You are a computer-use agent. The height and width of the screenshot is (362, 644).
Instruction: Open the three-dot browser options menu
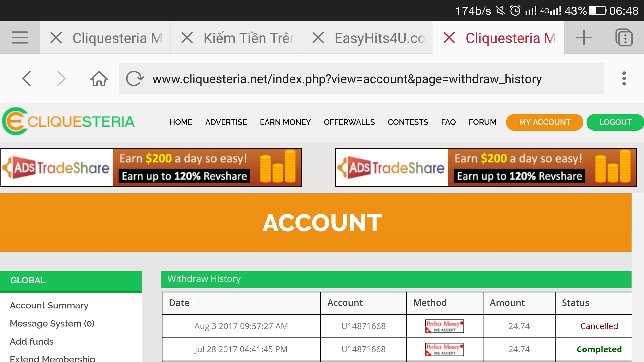[624, 79]
